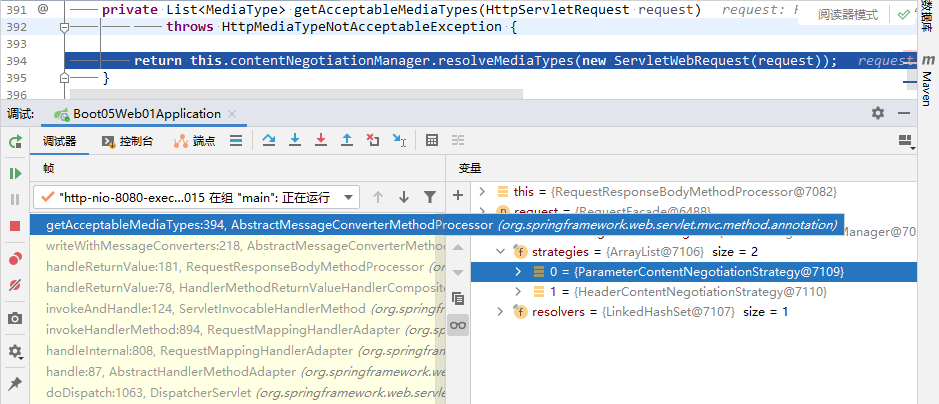The height and width of the screenshot is (404, 939).
Task: Open the 数据库 tool window
Action: click(927, 18)
